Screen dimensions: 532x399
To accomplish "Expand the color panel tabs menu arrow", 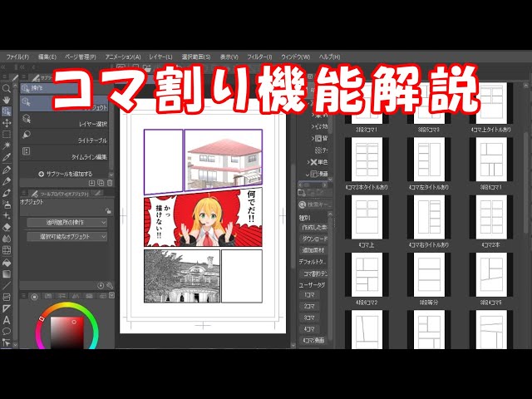I will [111, 296].
